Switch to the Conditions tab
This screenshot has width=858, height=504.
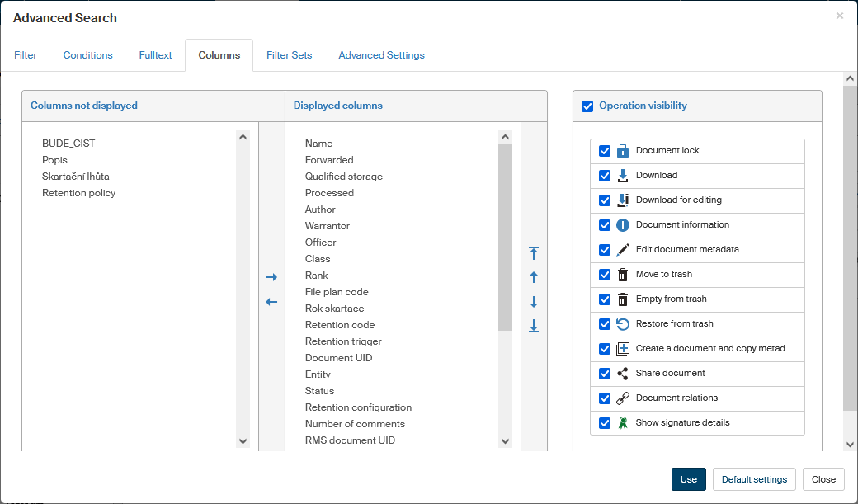coord(87,55)
